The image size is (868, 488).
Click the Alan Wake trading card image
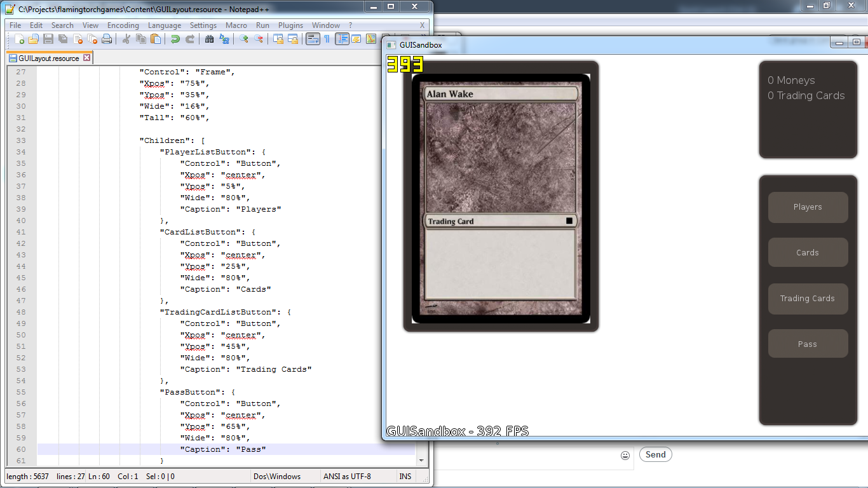pos(501,199)
